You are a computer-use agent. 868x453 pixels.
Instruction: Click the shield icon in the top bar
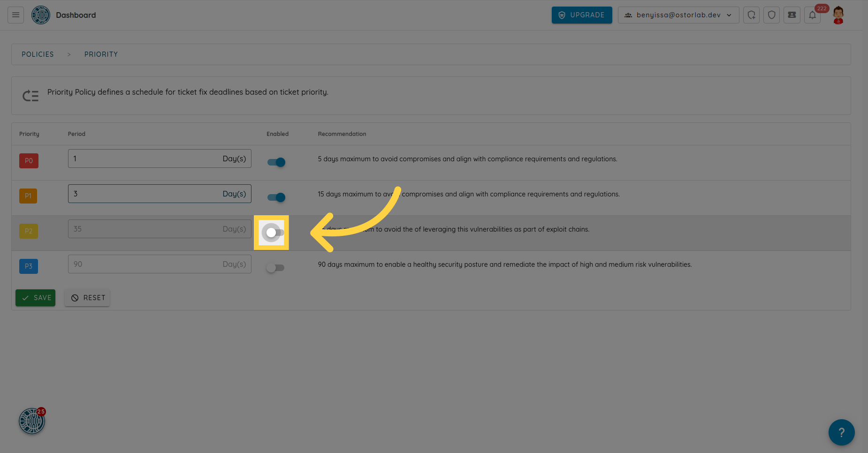(771, 15)
